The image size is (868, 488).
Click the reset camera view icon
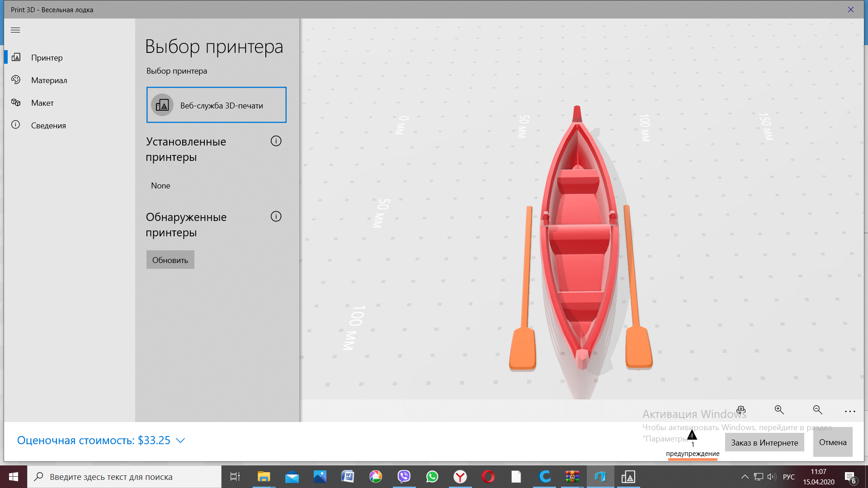741,410
